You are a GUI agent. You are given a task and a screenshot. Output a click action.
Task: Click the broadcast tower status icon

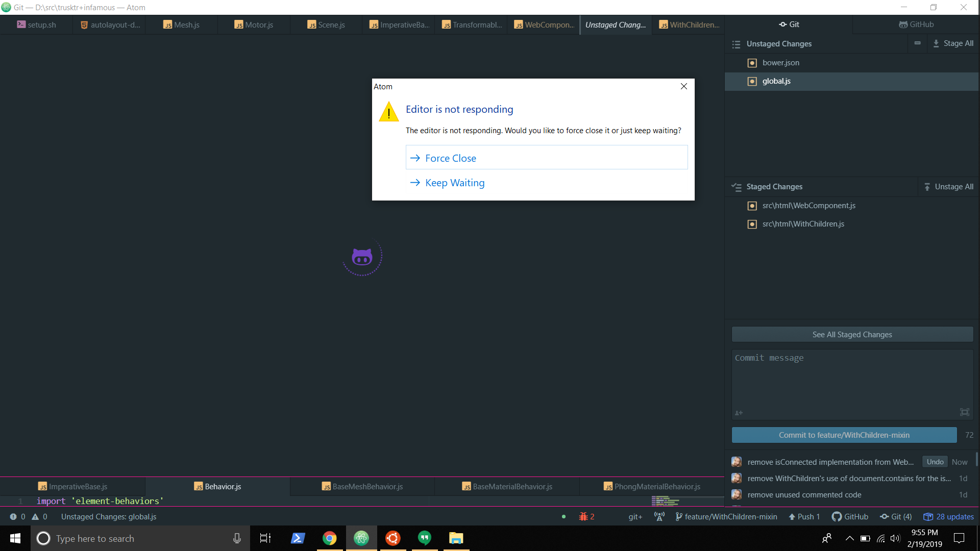click(x=659, y=517)
